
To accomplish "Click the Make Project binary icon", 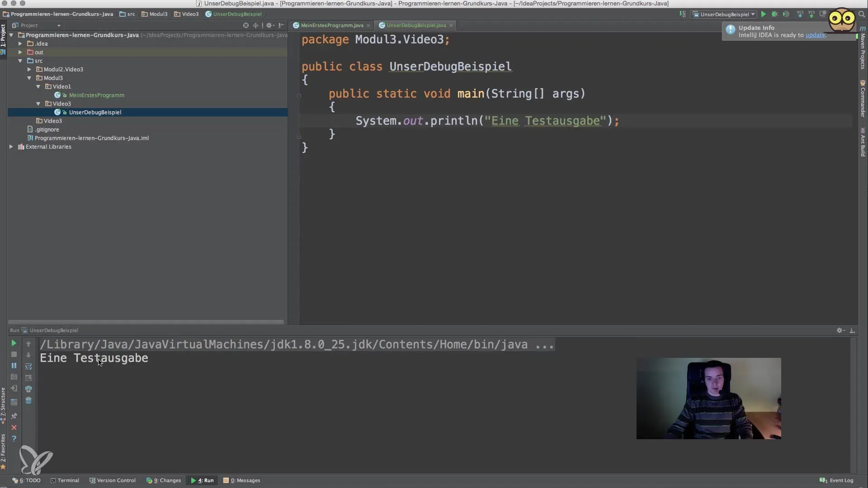I will coord(683,14).
